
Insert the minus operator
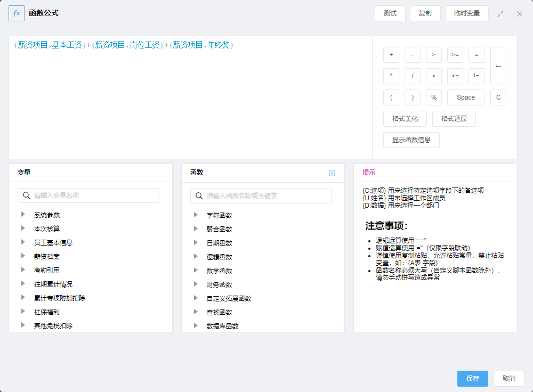click(413, 55)
